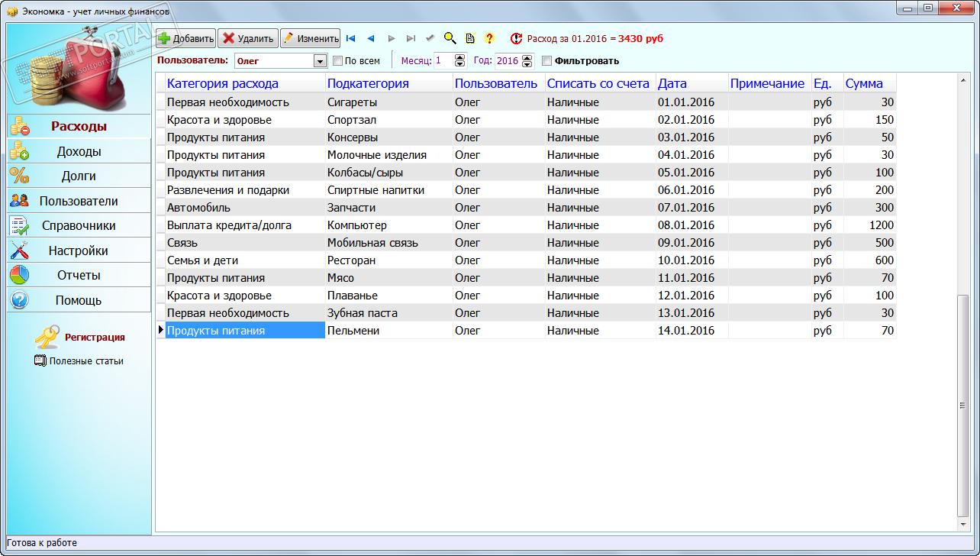Screen dimensions: 980x556
Task: Open Настройки from the sidebar
Action: point(79,251)
